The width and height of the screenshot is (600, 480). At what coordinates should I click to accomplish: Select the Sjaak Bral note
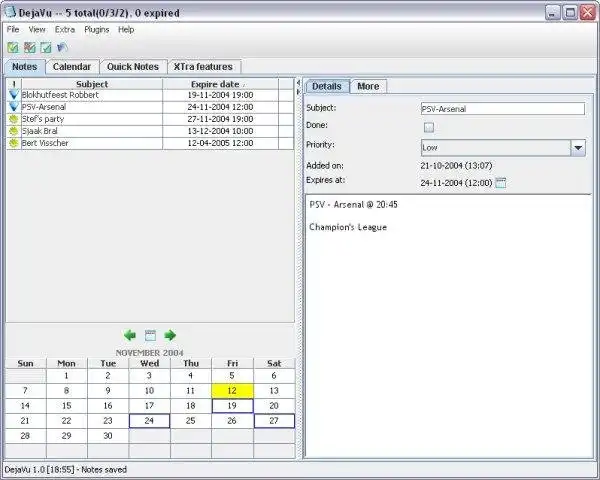pos(150,131)
